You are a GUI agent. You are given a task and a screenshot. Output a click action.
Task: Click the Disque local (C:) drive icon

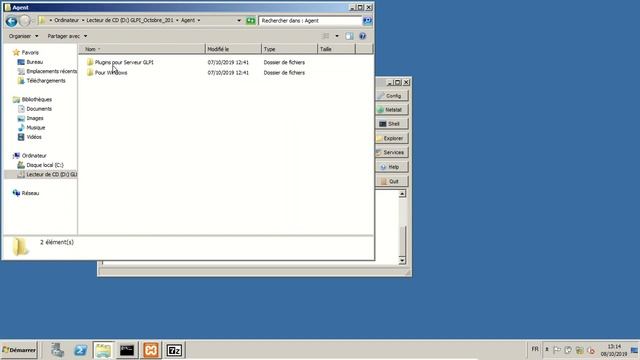point(21,165)
